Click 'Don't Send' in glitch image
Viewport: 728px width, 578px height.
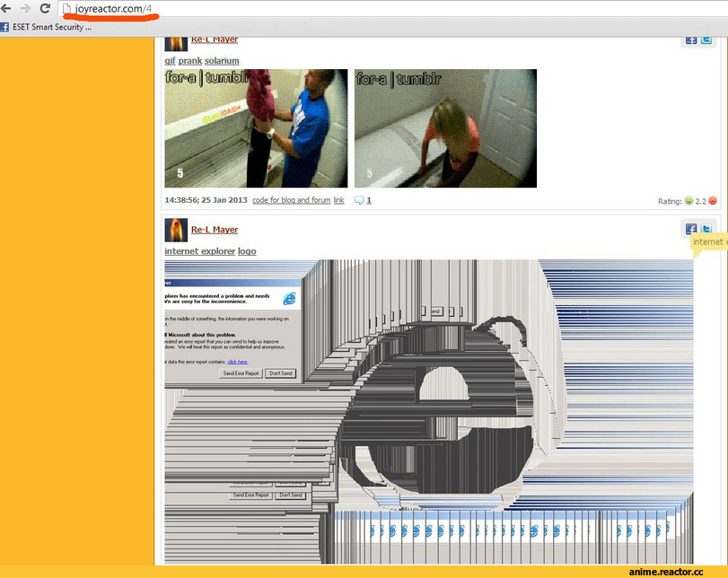[280, 373]
